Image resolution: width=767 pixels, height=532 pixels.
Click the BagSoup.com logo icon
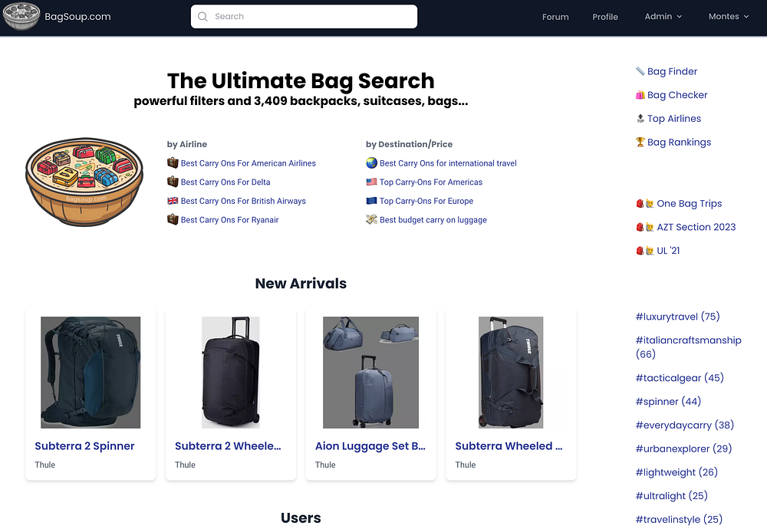[21, 16]
